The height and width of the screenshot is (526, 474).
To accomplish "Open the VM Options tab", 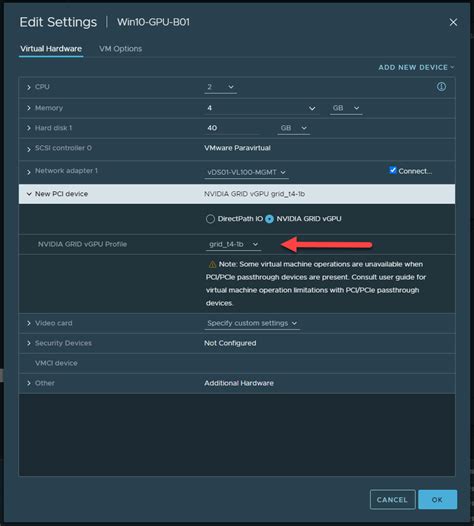I will (120, 49).
